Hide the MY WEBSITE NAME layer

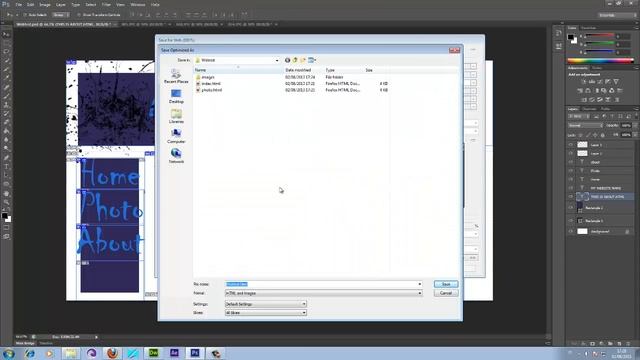tap(571, 188)
